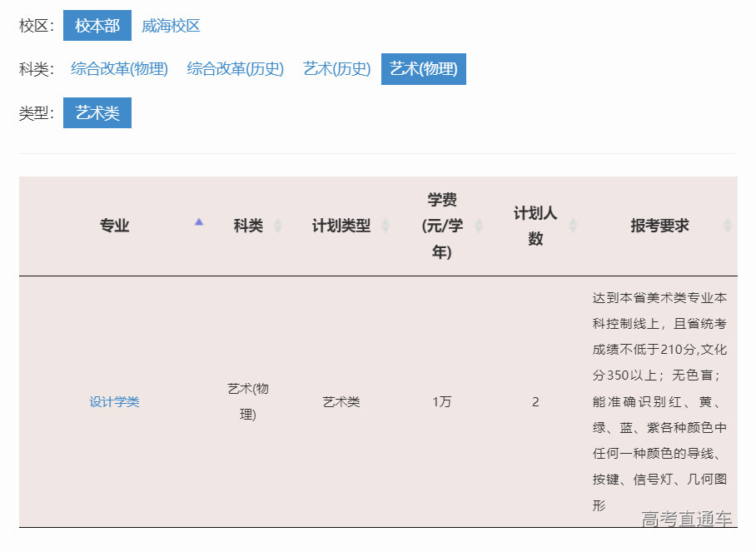Click the descending arrow under 学费 sort control
Image resolution: width=756 pixels, height=552 pixels.
click(x=480, y=229)
